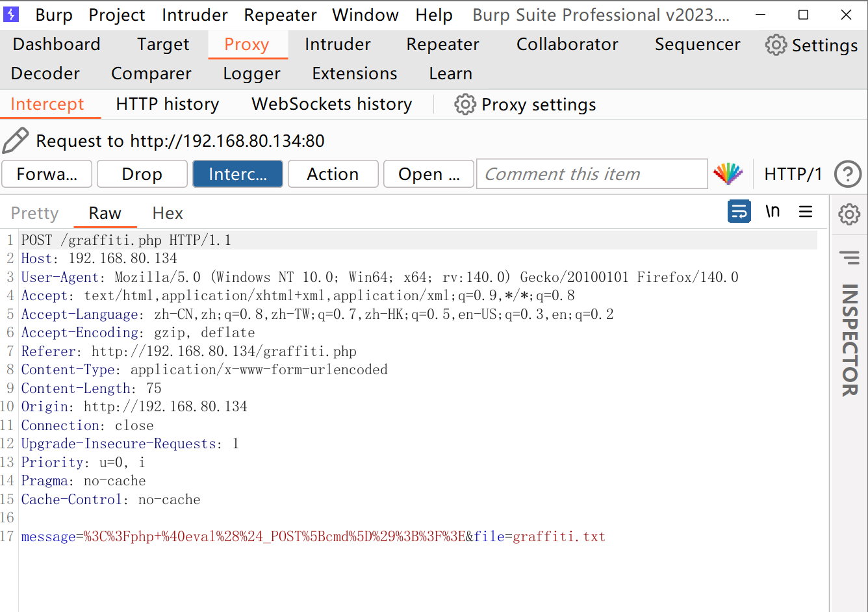The height and width of the screenshot is (612, 868).
Task: Forward the intercepted request
Action: point(47,174)
